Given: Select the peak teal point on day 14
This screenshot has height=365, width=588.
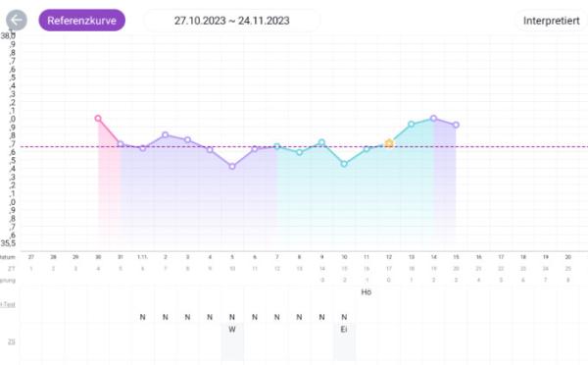Looking at the screenshot, I should (x=433, y=119).
